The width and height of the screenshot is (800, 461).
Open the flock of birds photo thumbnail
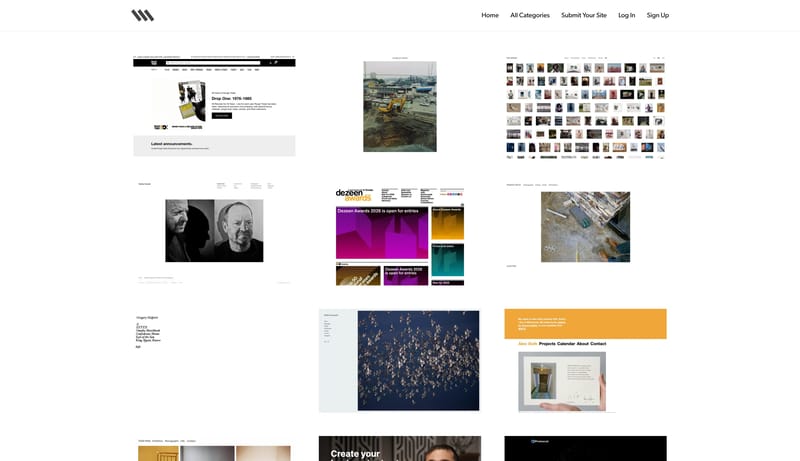coord(399,360)
